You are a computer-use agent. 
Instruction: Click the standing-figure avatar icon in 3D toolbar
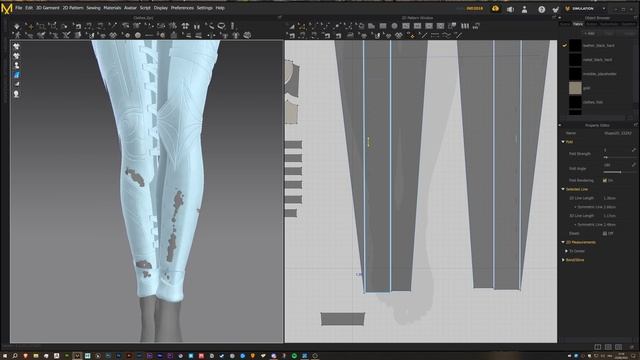17,36
